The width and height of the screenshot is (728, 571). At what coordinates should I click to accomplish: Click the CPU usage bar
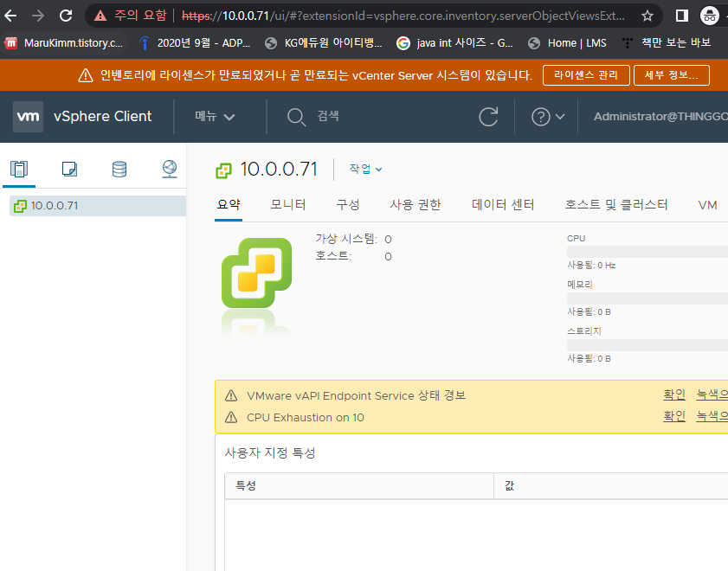tap(647, 252)
